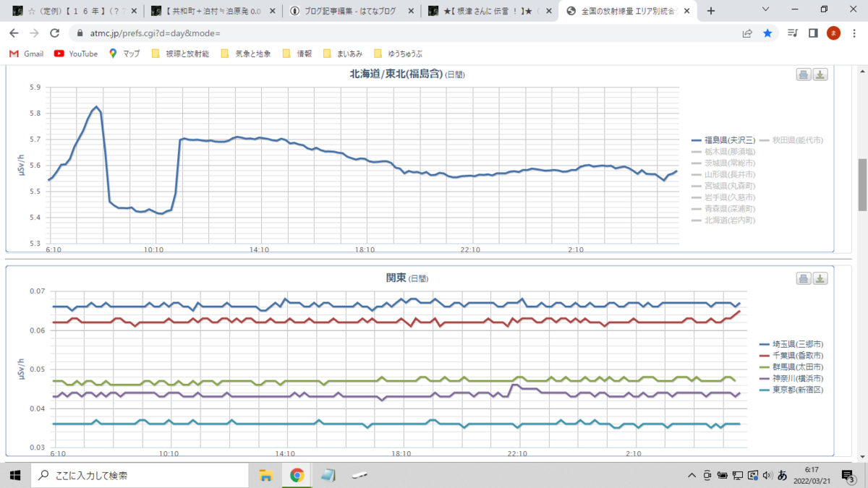The image size is (868, 488).
Task: Toggle 山形県(長井市) series visibility
Action: 723,174
